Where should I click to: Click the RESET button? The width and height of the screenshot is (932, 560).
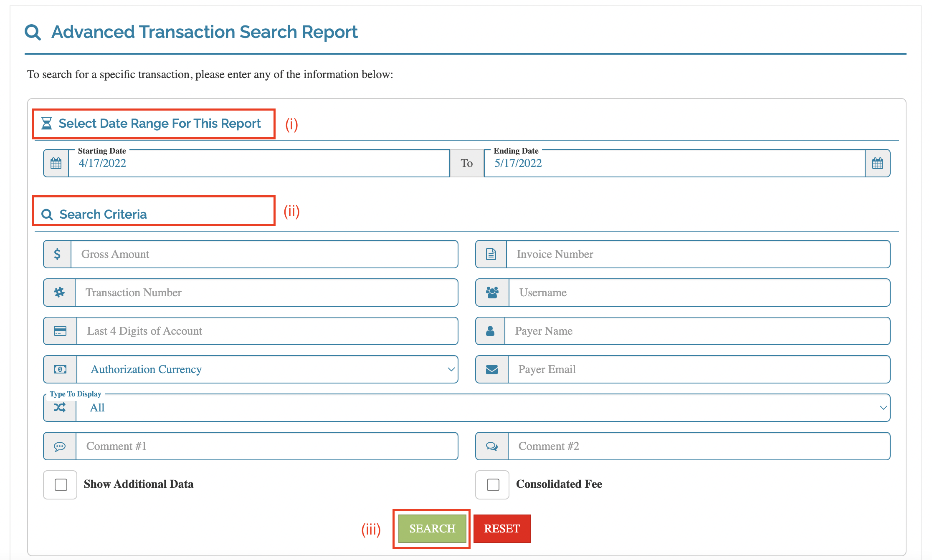[503, 529]
